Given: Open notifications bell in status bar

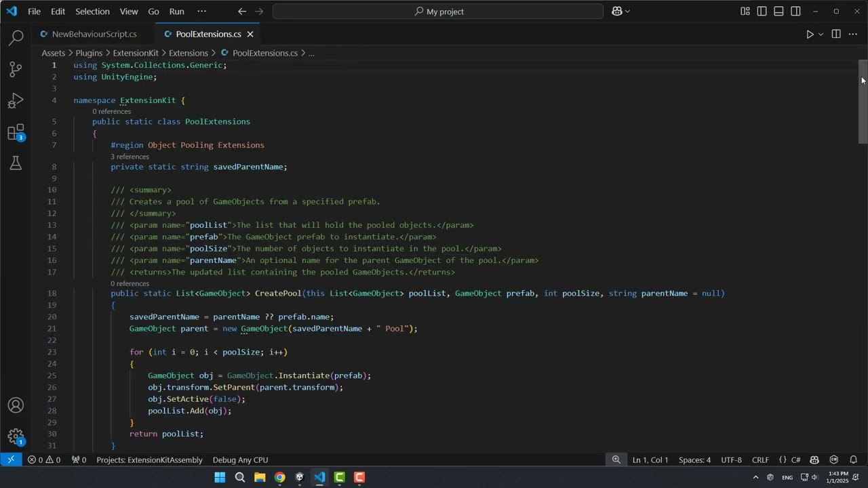Looking at the screenshot, I should (854, 460).
